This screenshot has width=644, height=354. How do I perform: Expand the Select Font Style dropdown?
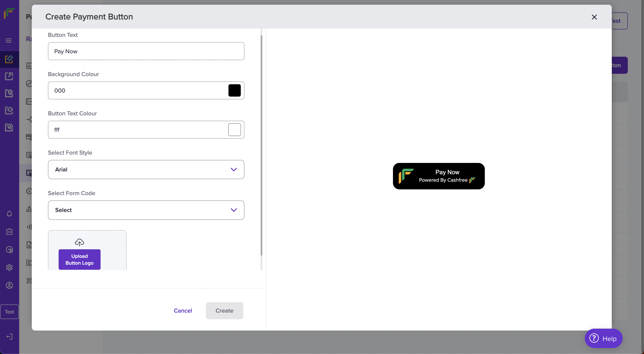tap(146, 169)
